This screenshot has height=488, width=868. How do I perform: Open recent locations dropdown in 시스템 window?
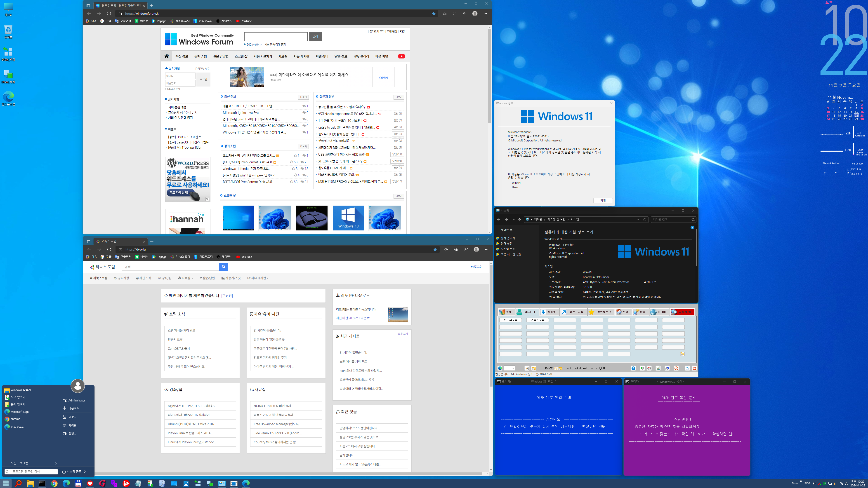[x=514, y=220]
